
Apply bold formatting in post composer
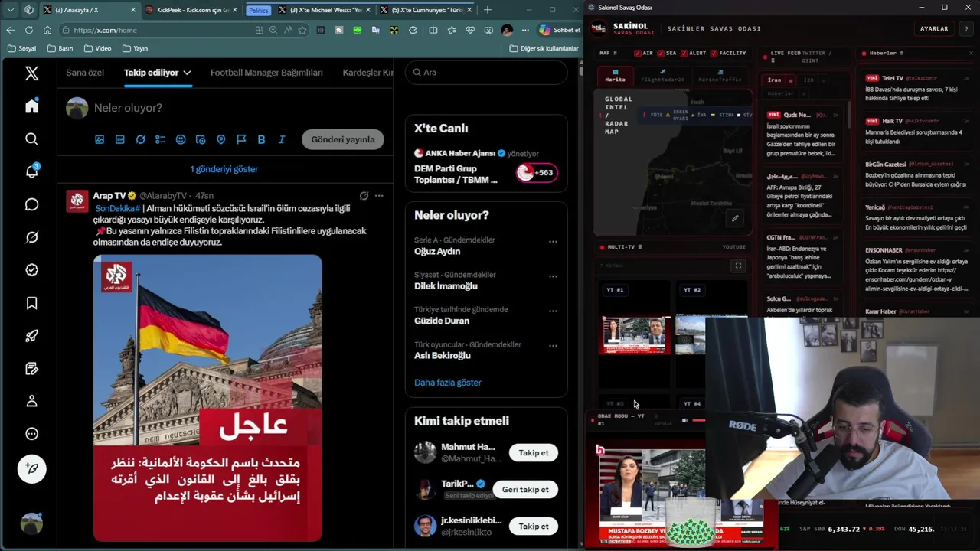(x=261, y=139)
